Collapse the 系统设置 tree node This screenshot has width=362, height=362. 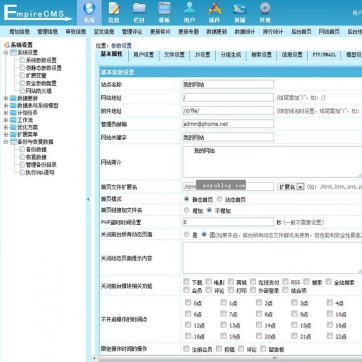(6, 53)
